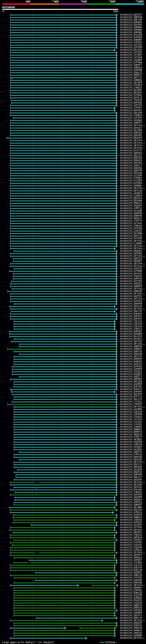
Task: Select hit label UniRef100_C6SW15
Action: [x=131, y=60]
